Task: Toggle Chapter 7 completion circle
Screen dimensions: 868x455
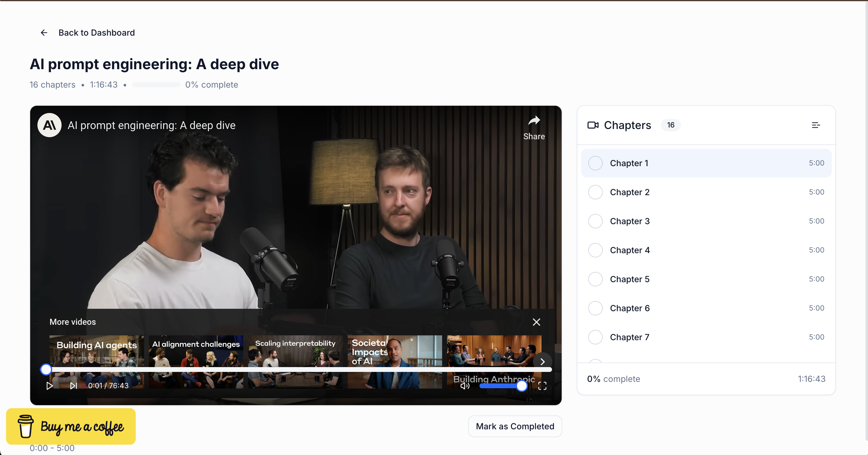Action: (x=595, y=337)
